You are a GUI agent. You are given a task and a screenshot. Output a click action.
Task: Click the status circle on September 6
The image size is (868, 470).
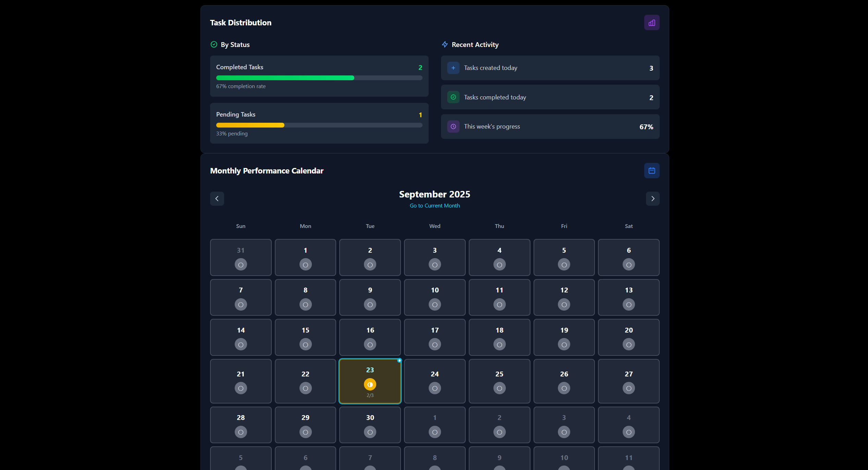pos(628,265)
